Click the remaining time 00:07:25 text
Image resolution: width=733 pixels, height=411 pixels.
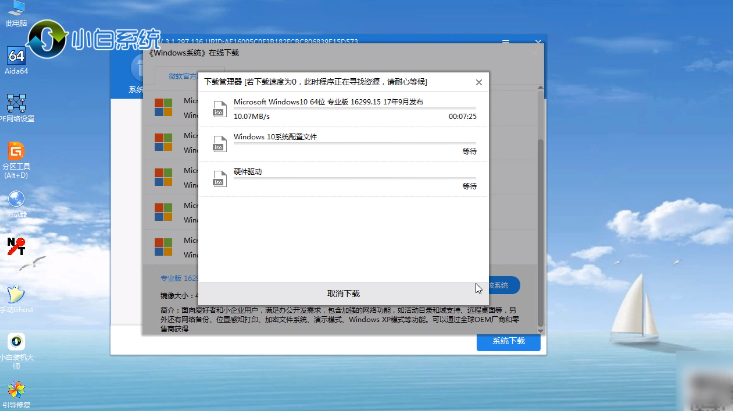pyautogui.click(x=462, y=116)
